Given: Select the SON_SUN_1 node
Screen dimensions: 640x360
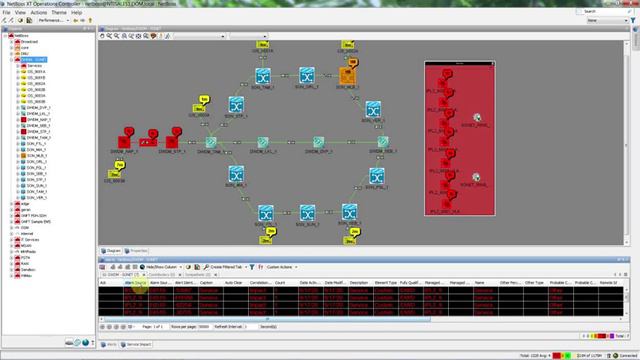Looking at the screenshot, I should pos(307,213).
